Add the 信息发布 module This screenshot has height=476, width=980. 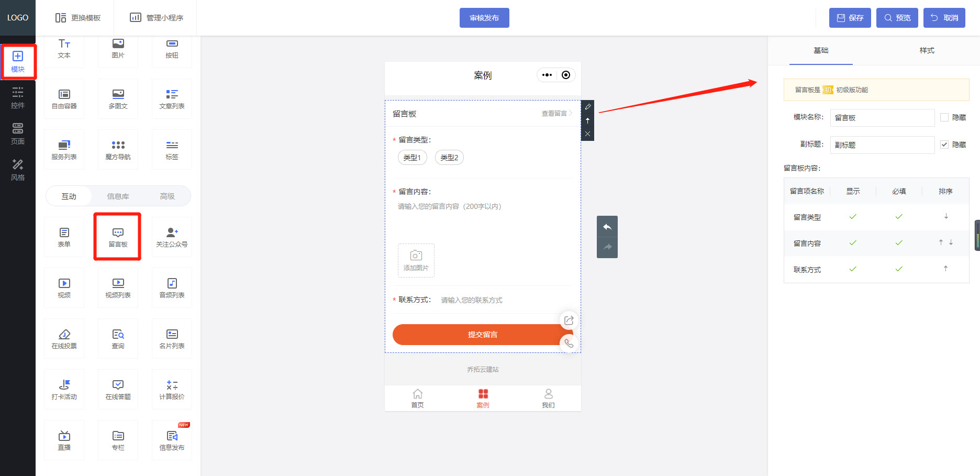pyautogui.click(x=172, y=440)
